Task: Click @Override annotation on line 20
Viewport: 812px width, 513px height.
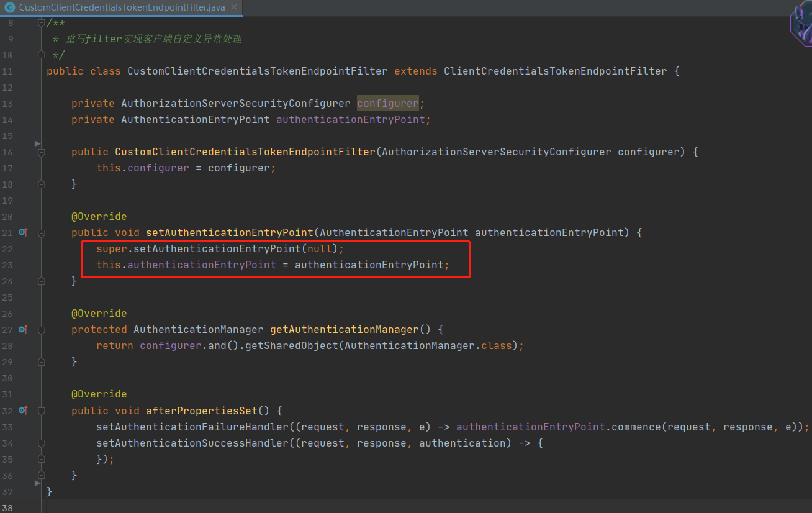Action: 99,216
